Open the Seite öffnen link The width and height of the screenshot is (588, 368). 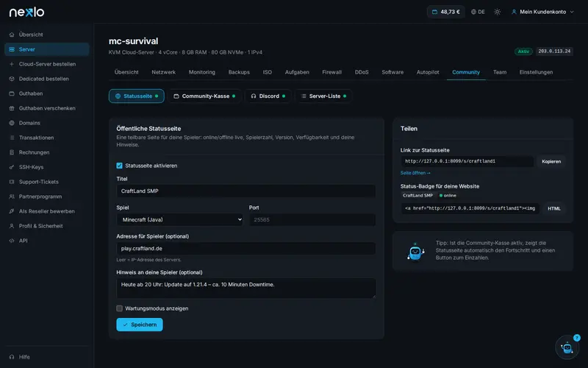[x=415, y=173]
